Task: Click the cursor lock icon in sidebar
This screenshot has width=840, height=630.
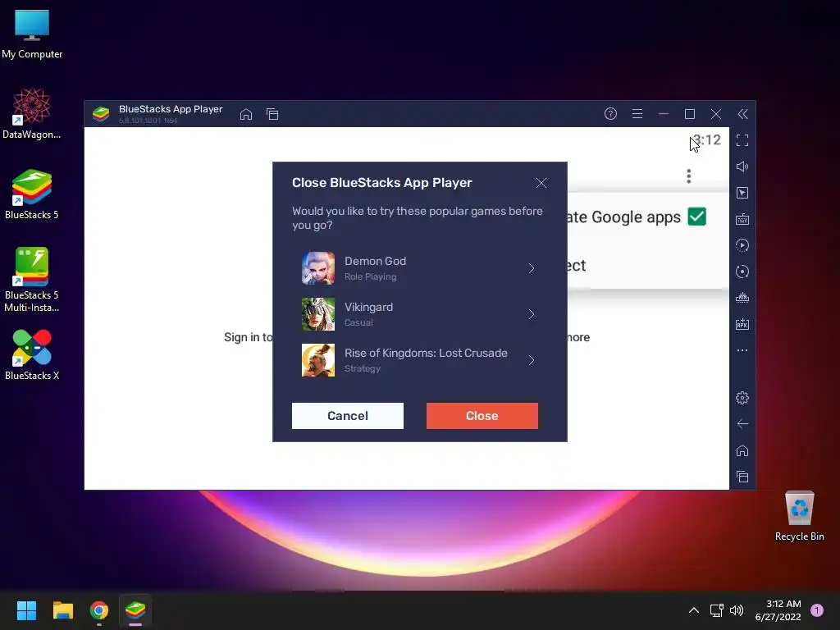Action: [742, 193]
